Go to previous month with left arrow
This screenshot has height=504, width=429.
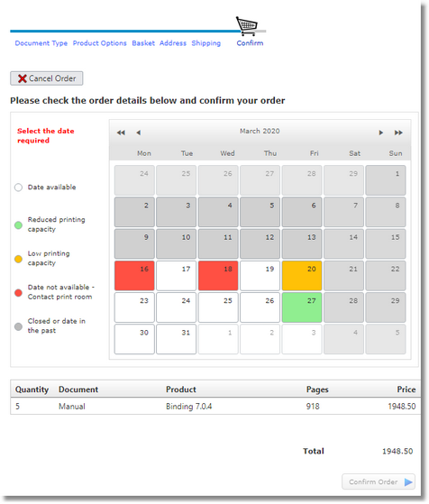[139, 133]
